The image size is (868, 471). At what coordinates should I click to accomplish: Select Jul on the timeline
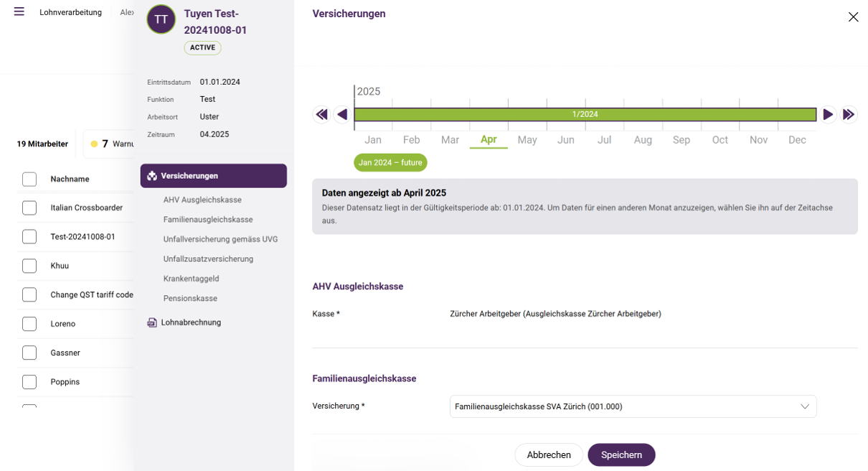point(605,140)
